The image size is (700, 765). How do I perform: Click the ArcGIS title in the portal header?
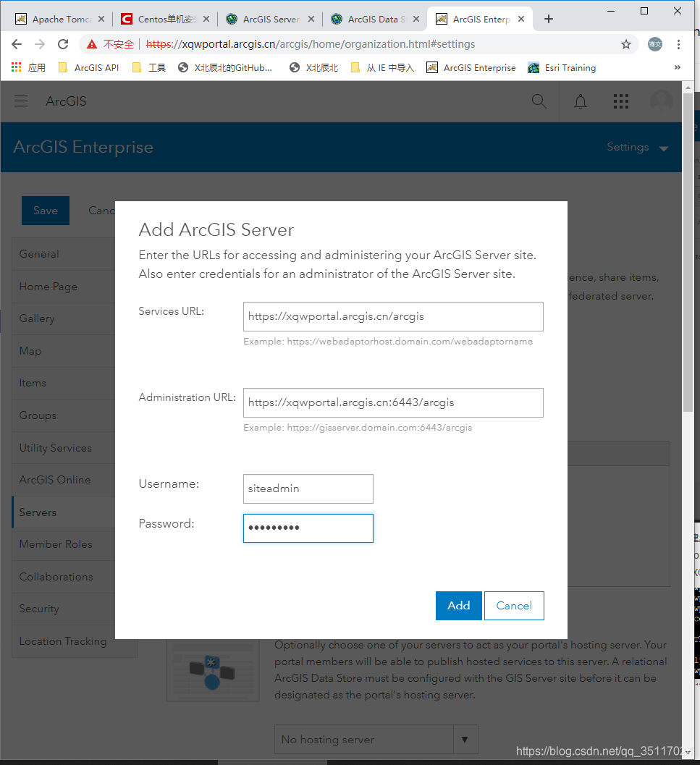(x=66, y=101)
